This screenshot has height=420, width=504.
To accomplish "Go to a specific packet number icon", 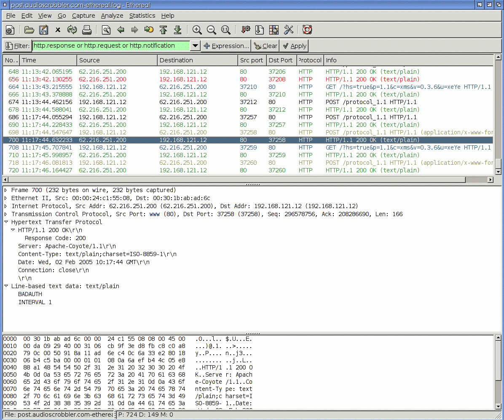I will pyautogui.click(x=149, y=30).
